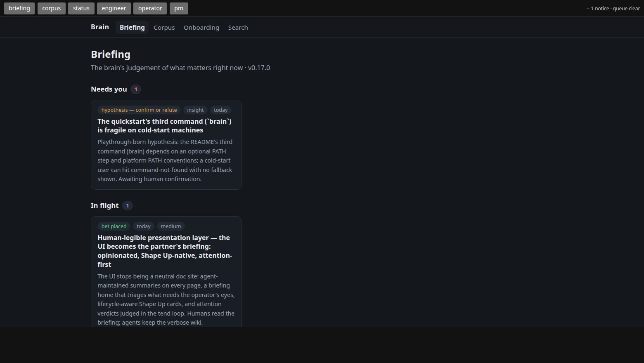Open the quickstart third command hypothesis card title
The width and height of the screenshot is (644, 363).
165,126
